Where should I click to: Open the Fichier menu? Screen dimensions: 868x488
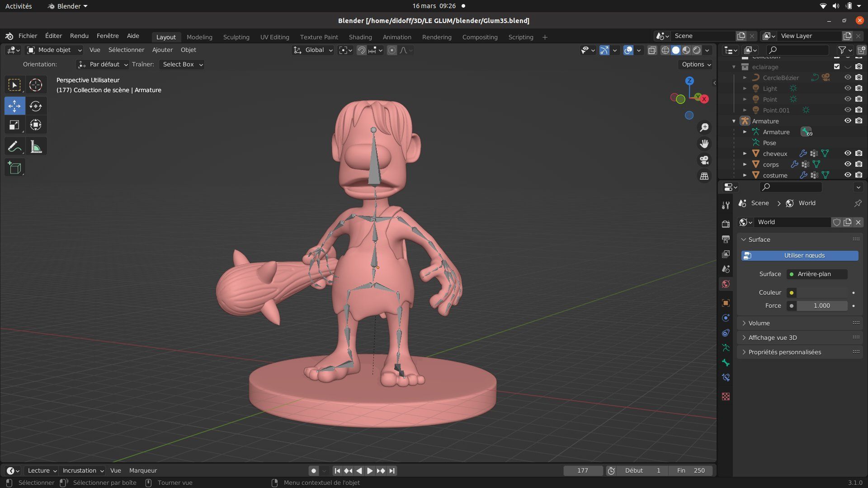(28, 36)
